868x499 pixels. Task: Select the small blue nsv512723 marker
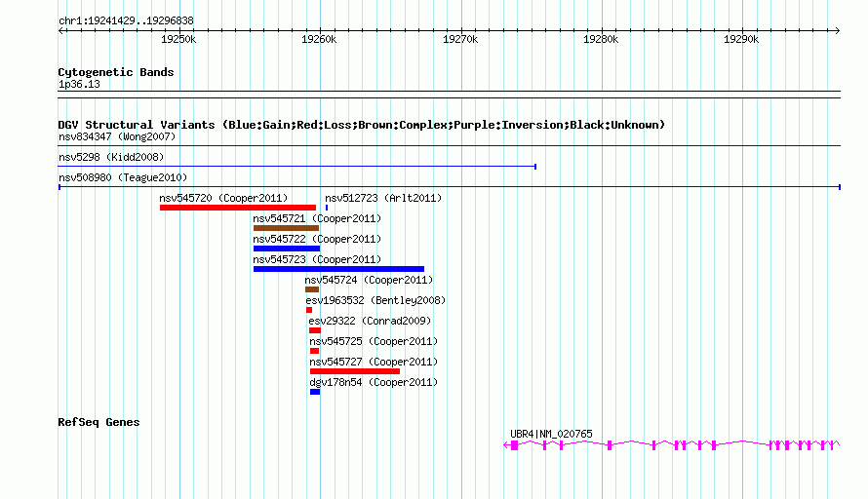coord(327,208)
